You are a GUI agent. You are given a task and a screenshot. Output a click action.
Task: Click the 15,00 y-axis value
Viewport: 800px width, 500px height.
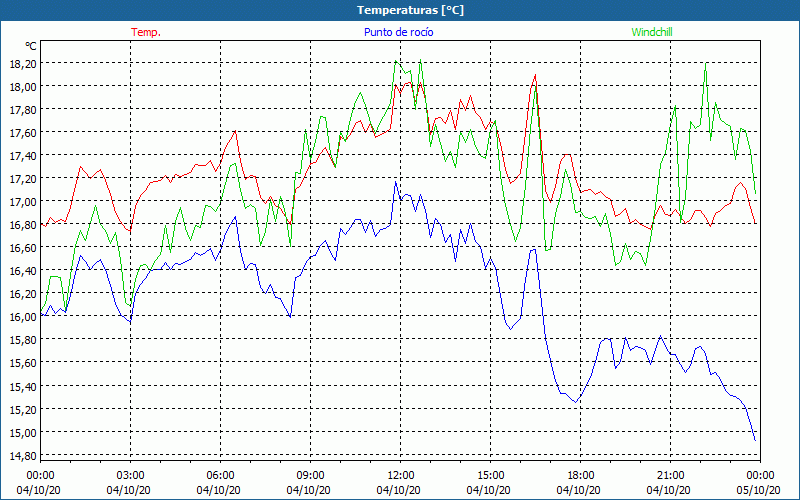[x=23, y=432]
